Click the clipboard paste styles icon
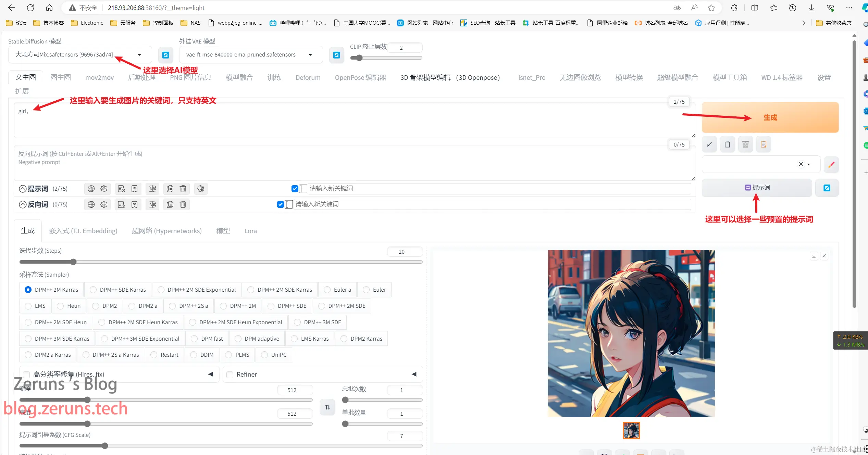 point(764,144)
